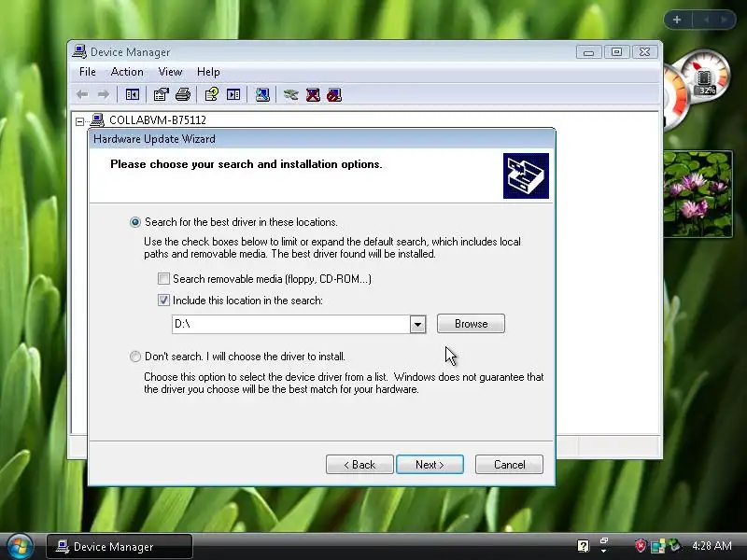Viewport: 747px width, 560px height.
Task: Click the Scan for hardware changes icon
Action: [x=262, y=95]
